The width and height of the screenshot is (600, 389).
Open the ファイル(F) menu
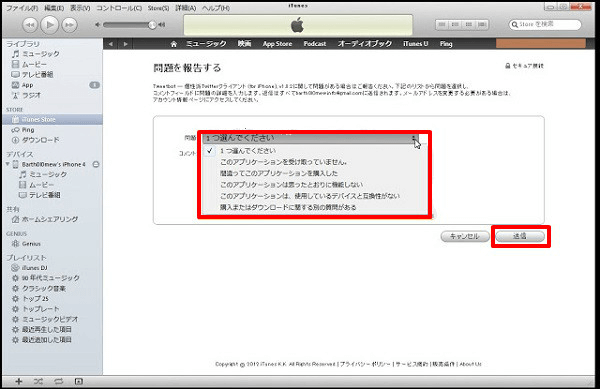tap(22, 8)
